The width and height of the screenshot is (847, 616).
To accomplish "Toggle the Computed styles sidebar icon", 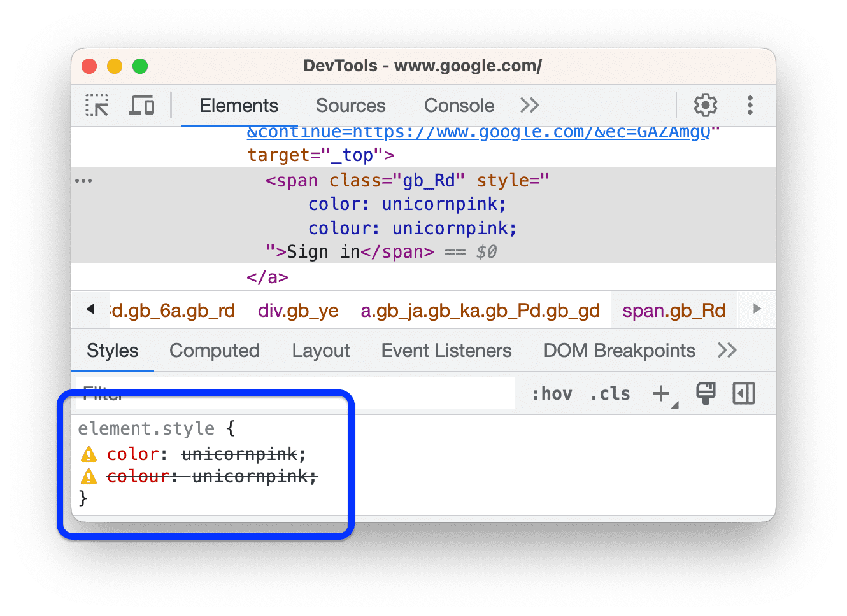I will point(744,393).
